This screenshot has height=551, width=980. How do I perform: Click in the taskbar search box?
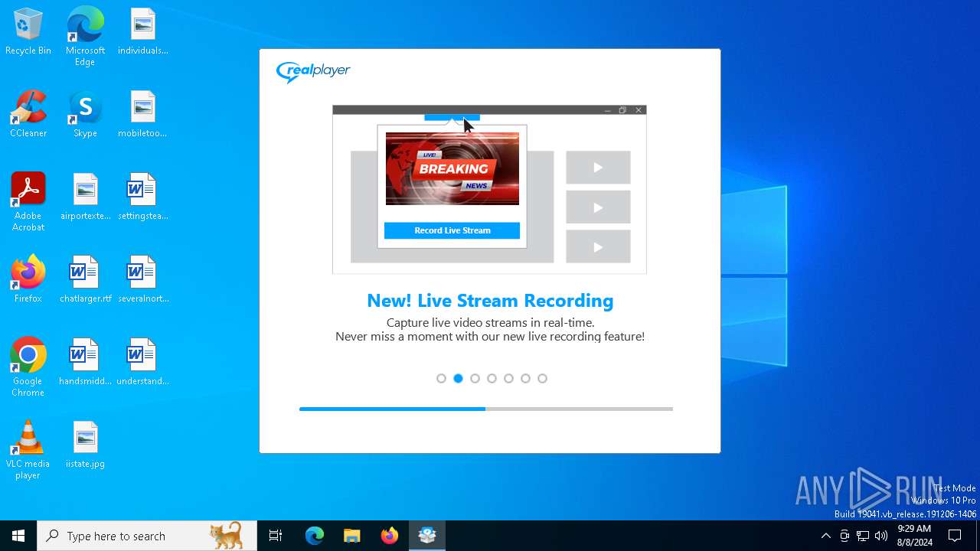[147, 536]
